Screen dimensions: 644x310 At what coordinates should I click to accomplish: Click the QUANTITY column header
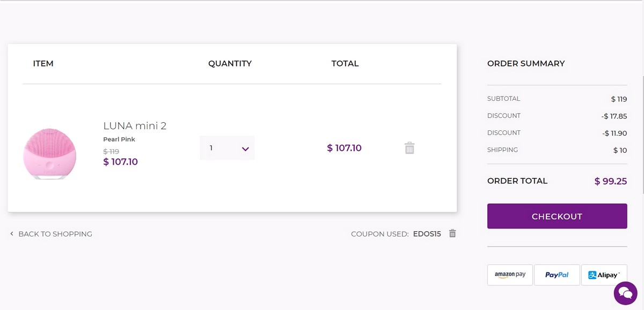pyautogui.click(x=230, y=63)
